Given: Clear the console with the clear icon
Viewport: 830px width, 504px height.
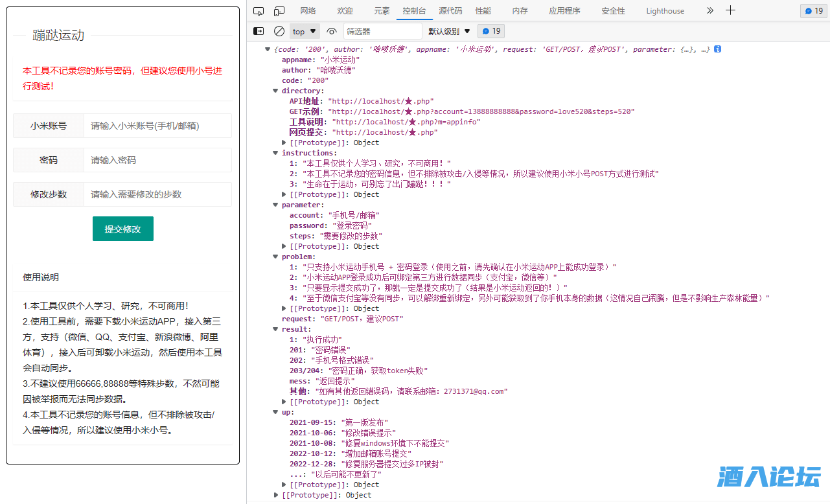Looking at the screenshot, I should [279, 31].
